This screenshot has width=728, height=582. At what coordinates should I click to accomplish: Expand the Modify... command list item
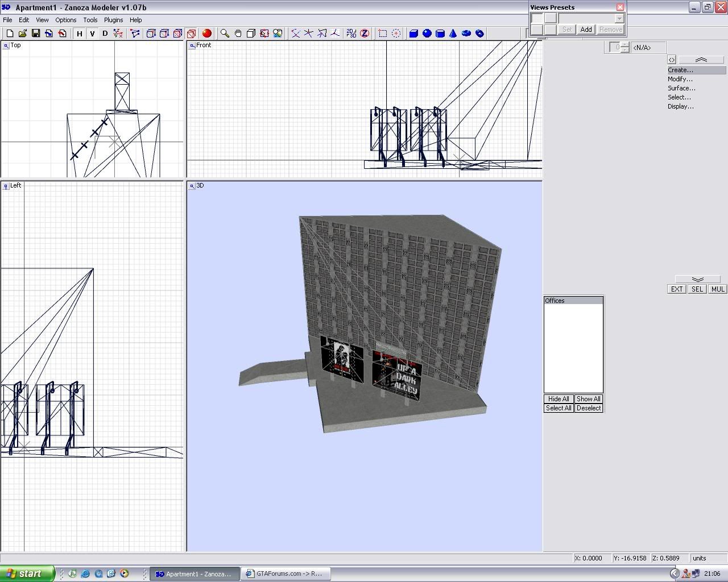click(x=680, y=79)
